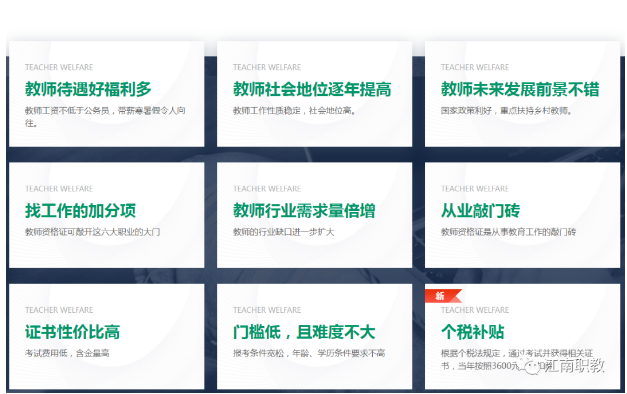
Task: Click text 教师工作性质稳定，社会地位高
Action: tap(294, 111)
